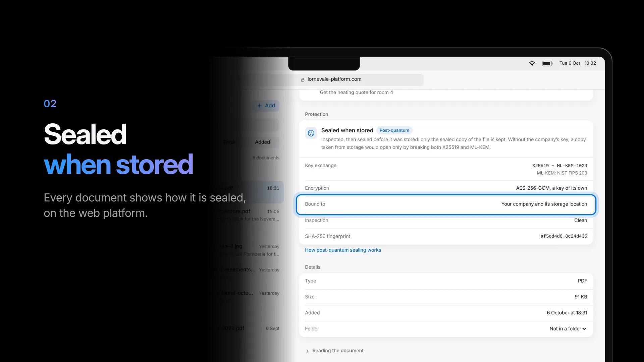Viewport: 644px width, 362px height.
Task: Click the 'Sealed when stored' heading
Action: click(x=347, y=130)
